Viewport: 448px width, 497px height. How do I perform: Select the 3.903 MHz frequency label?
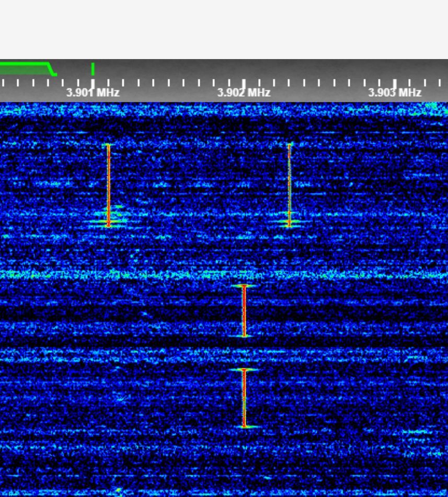(395, 93)
